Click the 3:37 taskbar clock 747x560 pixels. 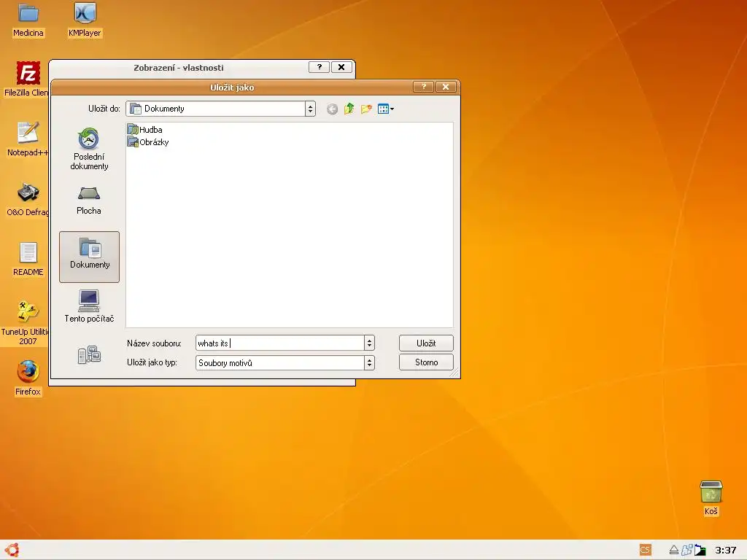coord(726,550)
